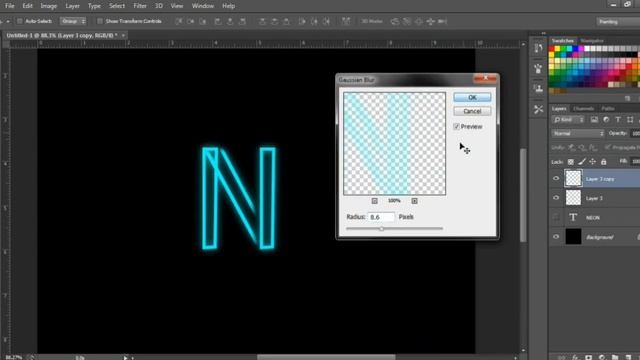Open the File menu
The height and width of the screenshot is (360, 640).
pos(9,6)
